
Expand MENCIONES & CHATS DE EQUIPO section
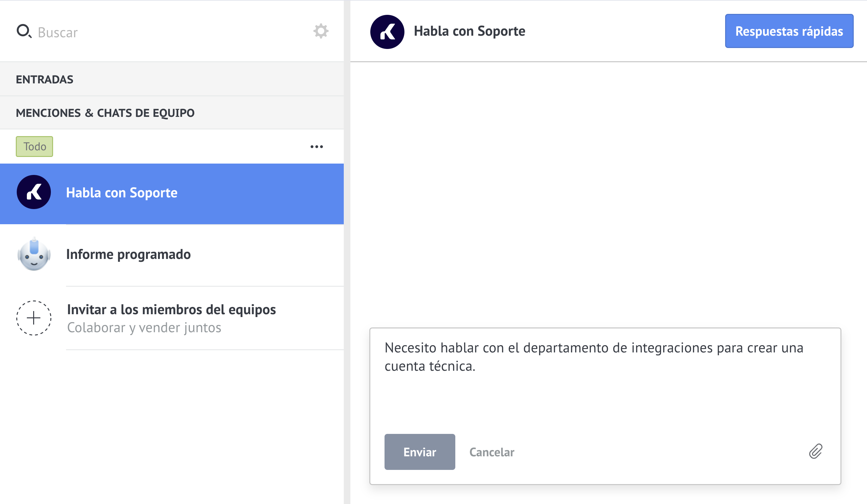[105, 113]
